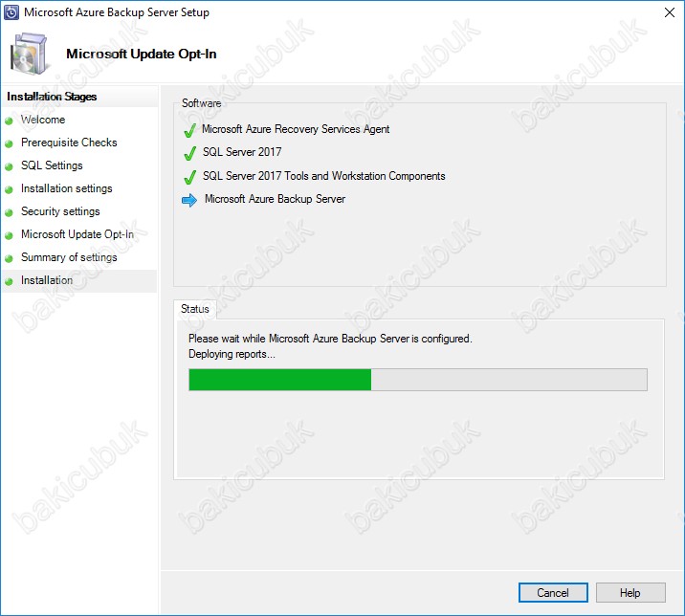Click green dot next to Installation settings

click(9, 189)
